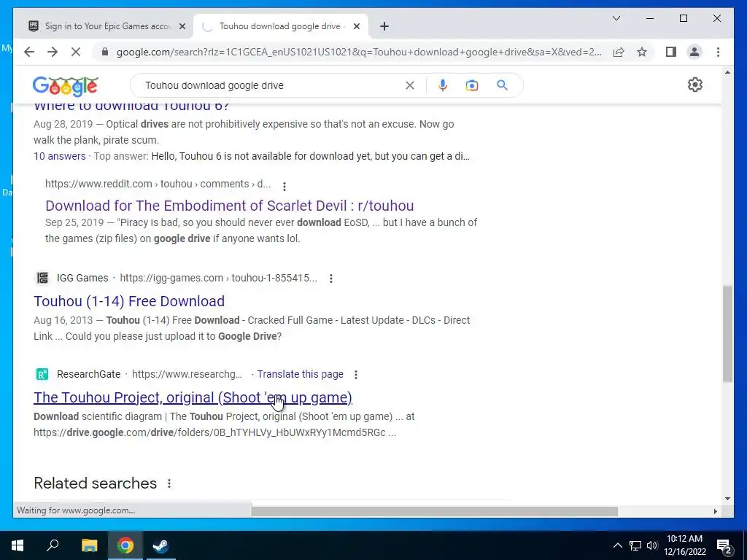Close the Touhou search tab
This screenshot has height=560, width=747.
pos(356,26)
